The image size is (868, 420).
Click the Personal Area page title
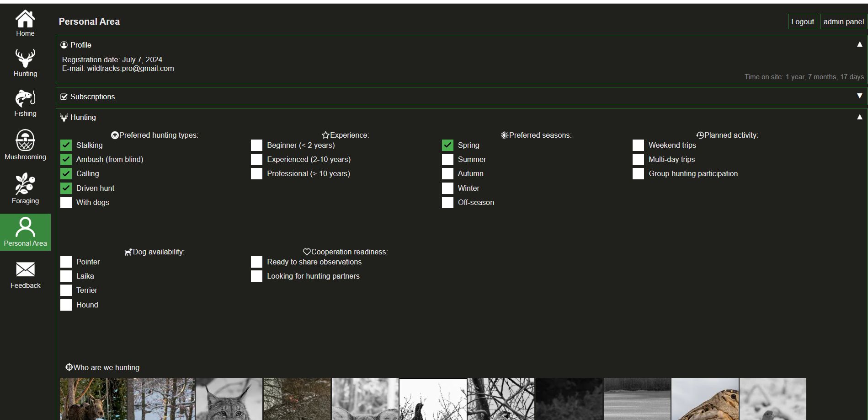pos(89,22)
